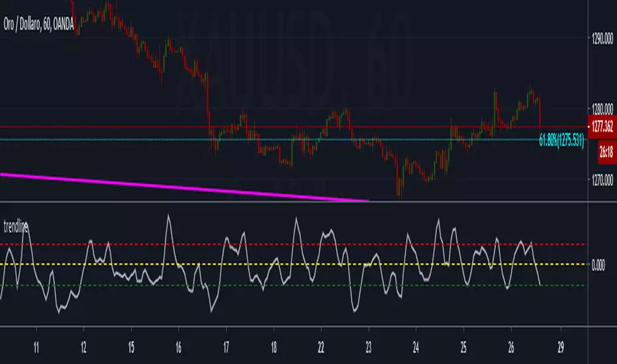Select the magenta trendline on the chart
617x364 pixels.
[184, 187]
